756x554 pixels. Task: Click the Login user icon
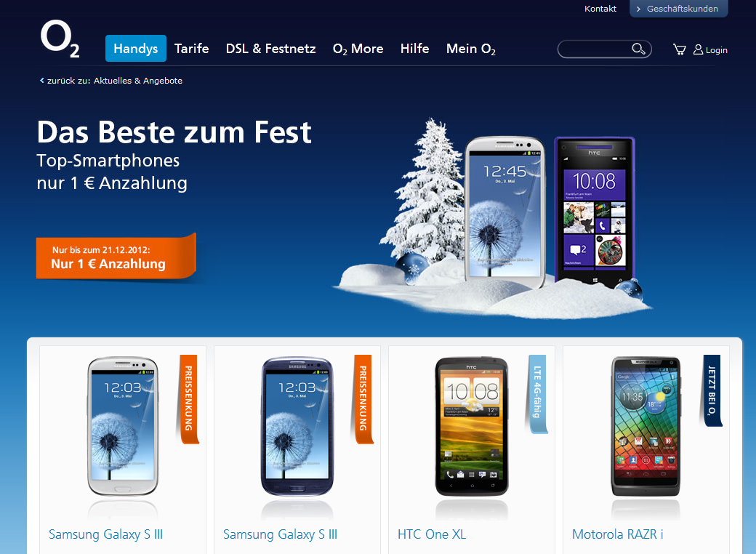point(698,49)
